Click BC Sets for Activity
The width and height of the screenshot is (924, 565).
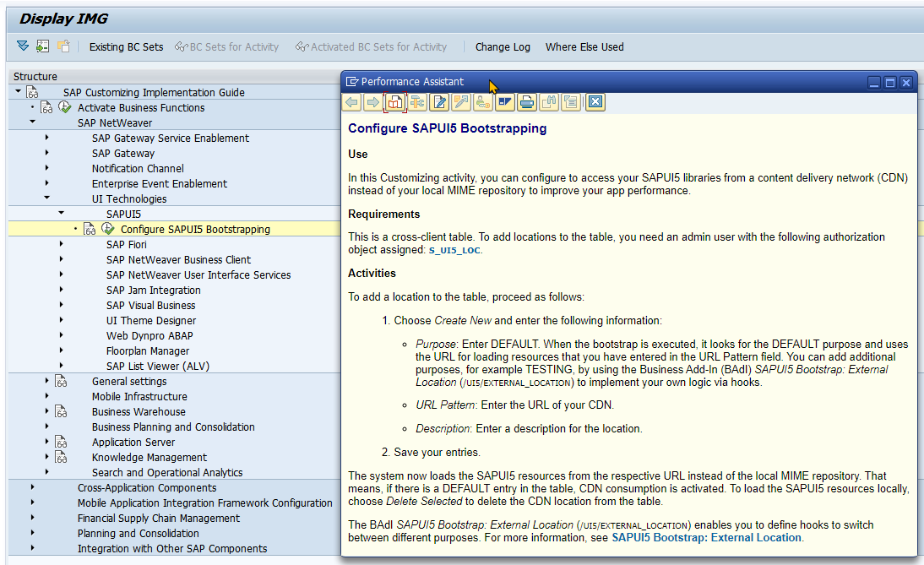[227, 46]
